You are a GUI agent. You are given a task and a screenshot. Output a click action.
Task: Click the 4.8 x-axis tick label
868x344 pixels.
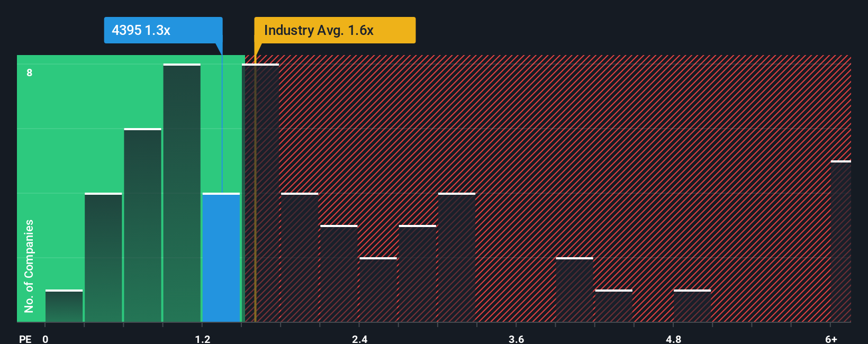673,339
